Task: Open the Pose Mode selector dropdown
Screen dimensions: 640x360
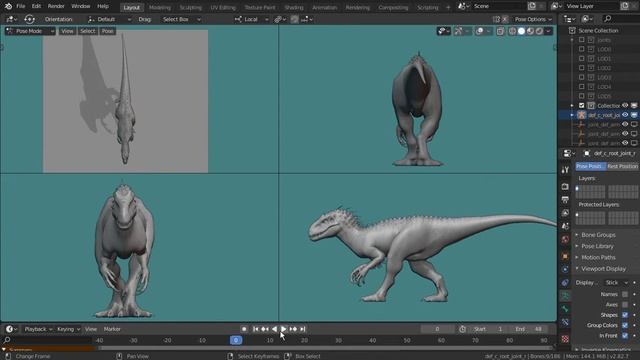Action: (x=30, y=31)
